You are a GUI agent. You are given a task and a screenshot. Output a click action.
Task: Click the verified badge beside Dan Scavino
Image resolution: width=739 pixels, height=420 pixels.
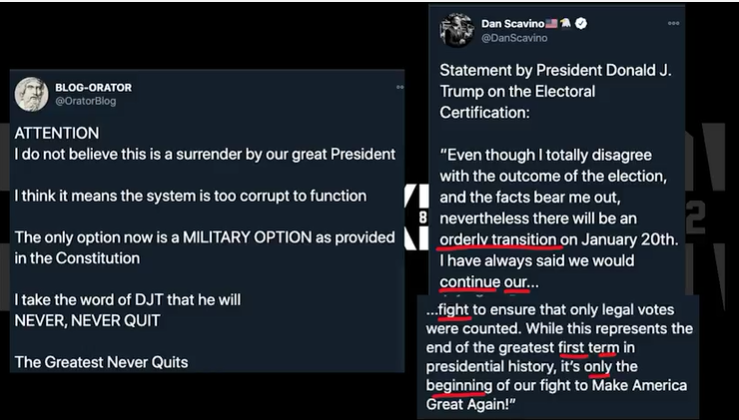pos(582,22)
